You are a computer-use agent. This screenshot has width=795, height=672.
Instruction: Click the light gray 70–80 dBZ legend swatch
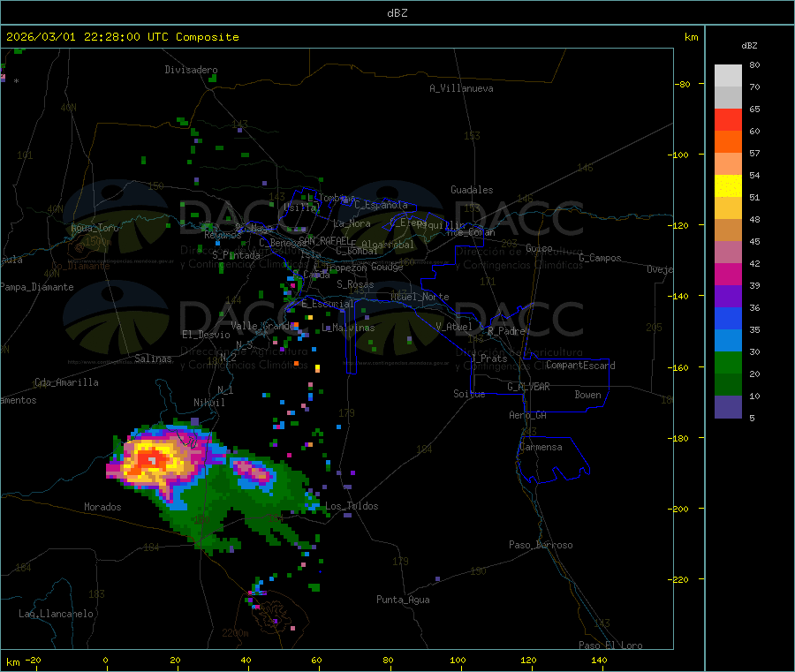[728, 76]
